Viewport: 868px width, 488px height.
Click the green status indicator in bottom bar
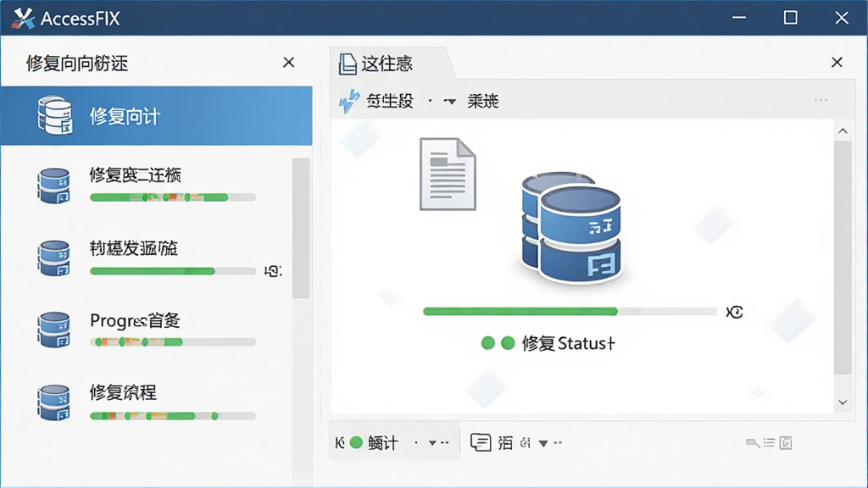[x=357, y=442]
